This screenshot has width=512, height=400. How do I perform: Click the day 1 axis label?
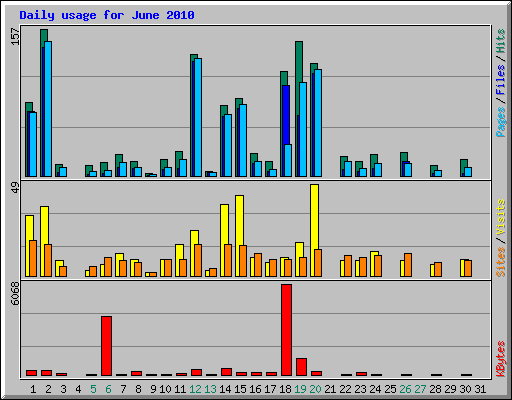pos(33,389)
